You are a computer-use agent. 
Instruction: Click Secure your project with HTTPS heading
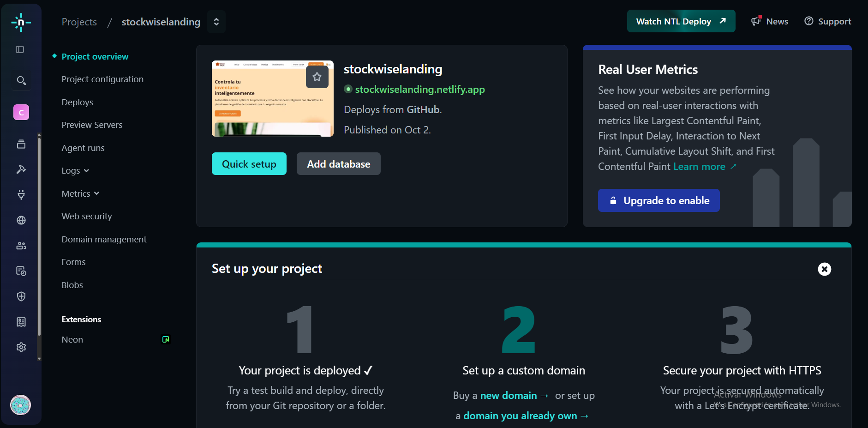click(742, 371)
